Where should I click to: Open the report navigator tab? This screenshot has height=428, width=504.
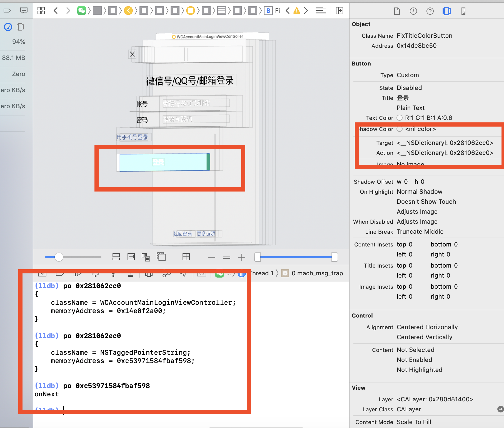(x=24, y=11)
